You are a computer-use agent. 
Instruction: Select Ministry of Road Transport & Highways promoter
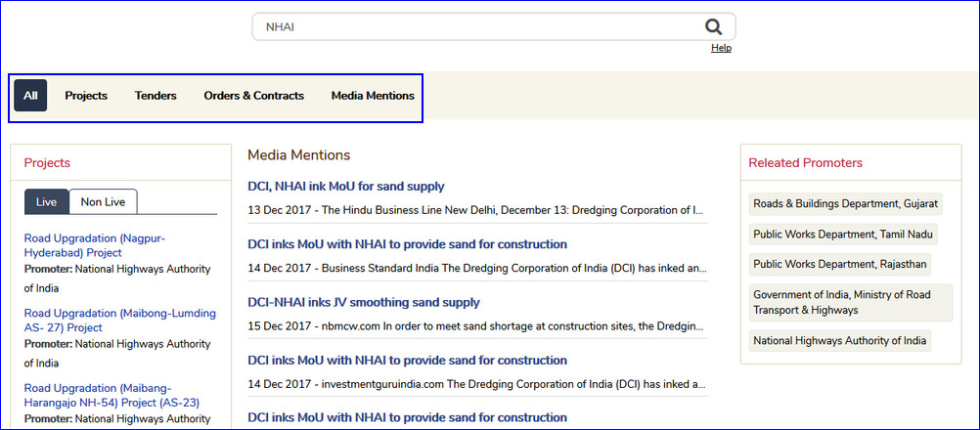(849, 302)
